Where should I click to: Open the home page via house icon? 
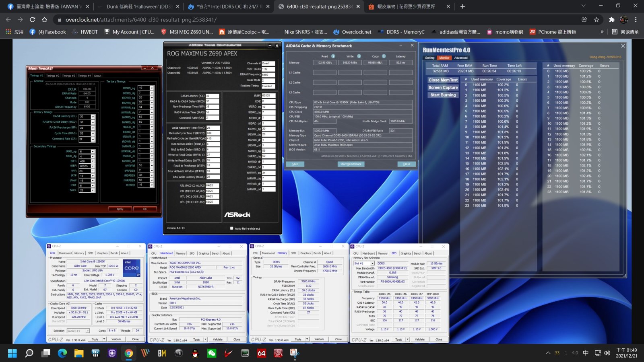(x=45, y=19)
